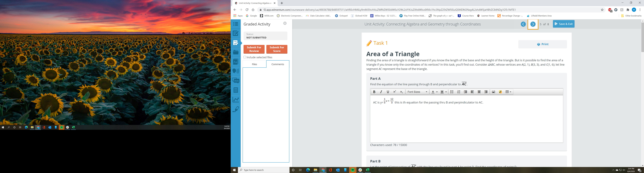Select the graphing tool in sidebar
The height and width of the screenshot is (173, 644).
click(x=235, y=99)
